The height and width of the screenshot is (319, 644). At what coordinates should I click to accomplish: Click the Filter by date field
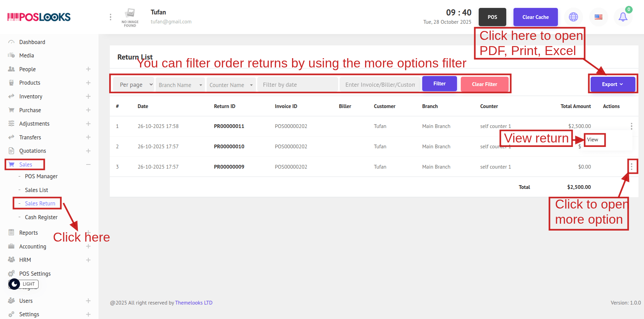point(298,85)
